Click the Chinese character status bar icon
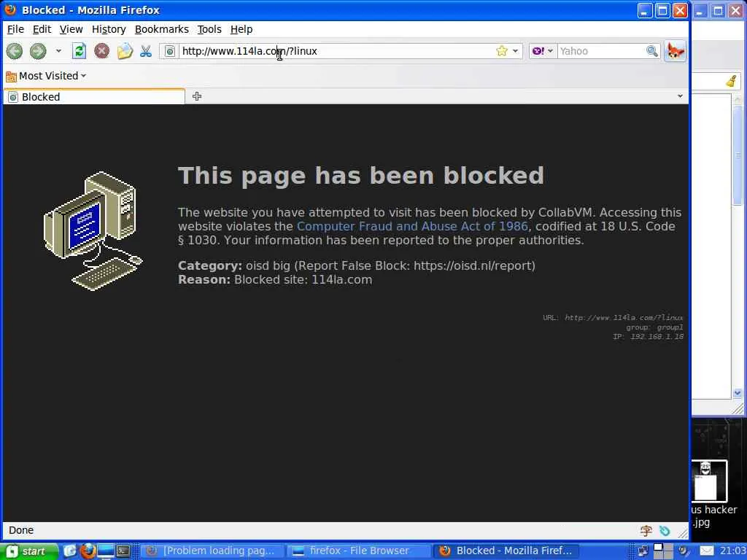This screenshot has height=560, width=747. pyautogui.click(x=646, y=531)
